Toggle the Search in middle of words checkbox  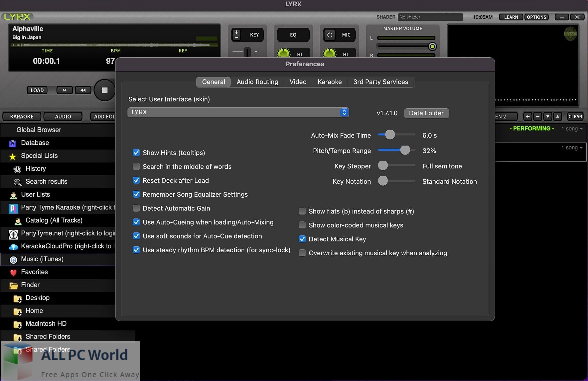click(x=136, y=166)
